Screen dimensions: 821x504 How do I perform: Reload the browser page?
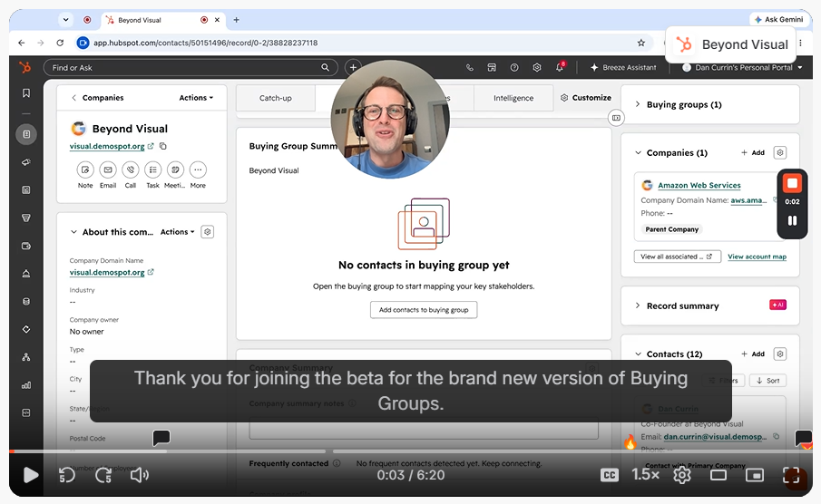(60, 43)
